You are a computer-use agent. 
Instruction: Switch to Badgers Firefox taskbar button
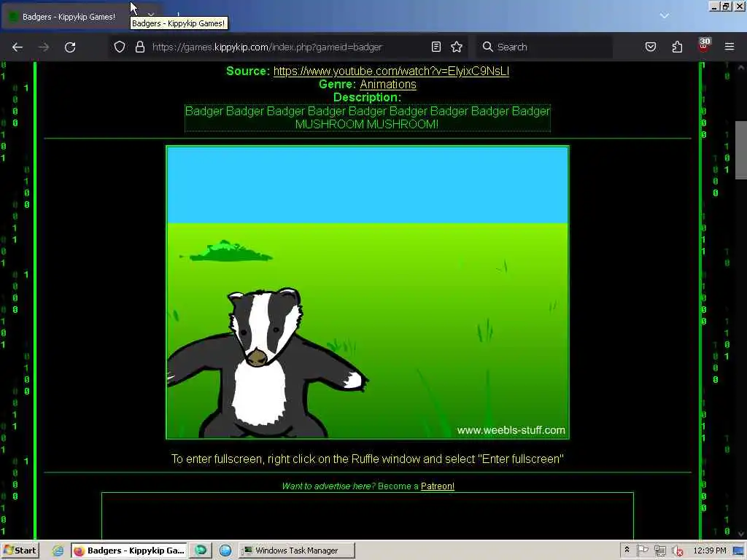[x=129, y=551]
